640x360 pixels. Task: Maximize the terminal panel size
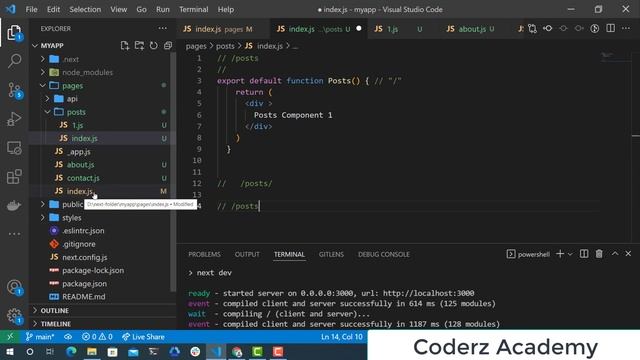[615, 254]
